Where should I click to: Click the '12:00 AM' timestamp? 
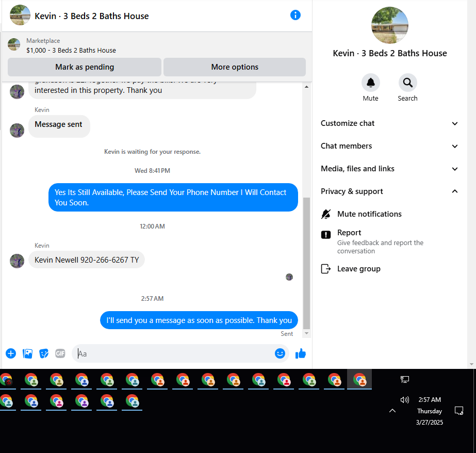pos(153,226)
